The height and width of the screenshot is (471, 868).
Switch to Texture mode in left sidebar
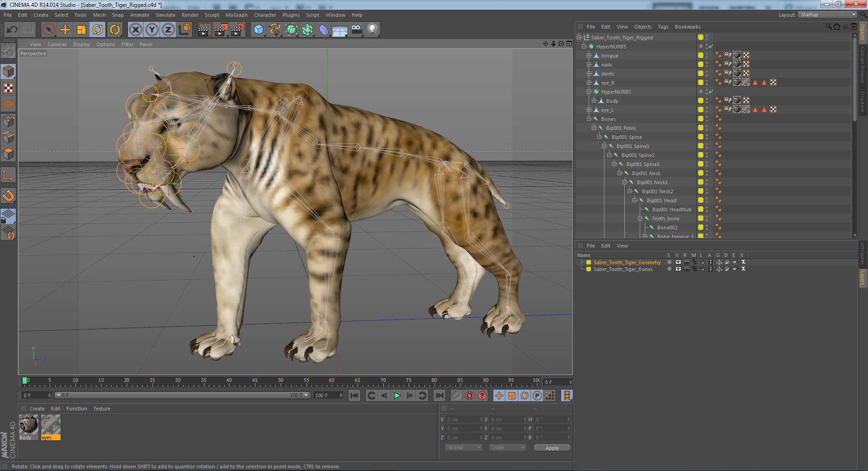pyautogui.click(x=9, y=88)
